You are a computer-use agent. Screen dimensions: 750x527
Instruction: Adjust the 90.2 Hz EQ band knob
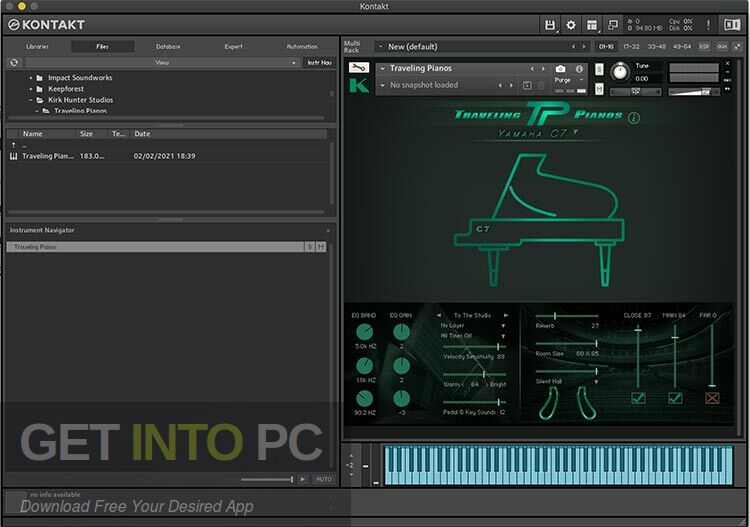coord(364,398)
